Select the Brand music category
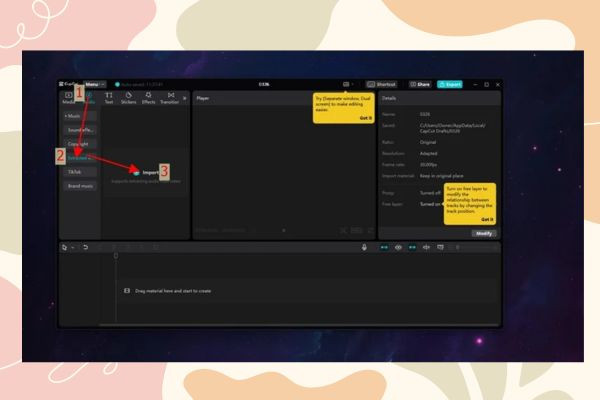 pyautogui.click(x=80, y=186)
